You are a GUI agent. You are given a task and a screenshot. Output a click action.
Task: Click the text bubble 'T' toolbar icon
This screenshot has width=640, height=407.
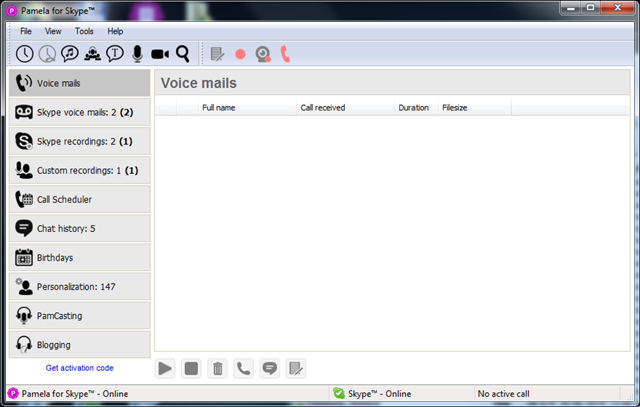[115, 53]
